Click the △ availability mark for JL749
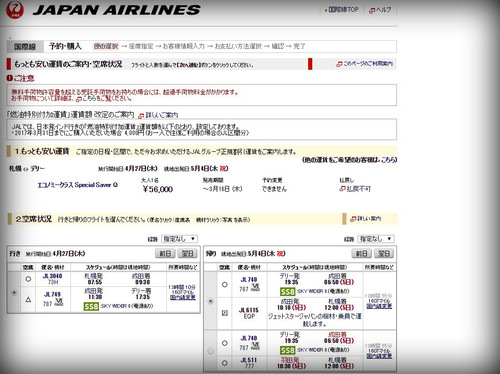The width and height of the screenshot is (500, 374). [x=28, y=299]
